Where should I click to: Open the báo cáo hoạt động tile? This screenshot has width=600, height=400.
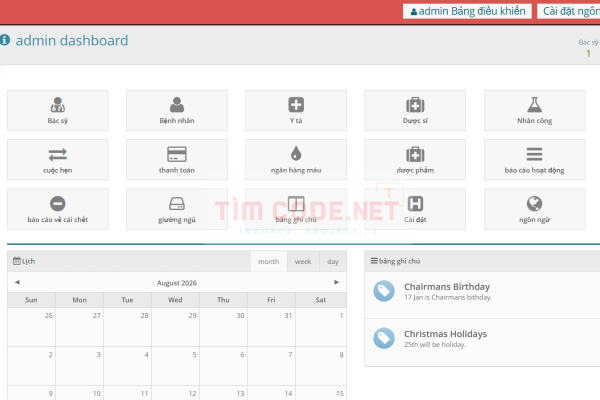click(x=535, y=160)
